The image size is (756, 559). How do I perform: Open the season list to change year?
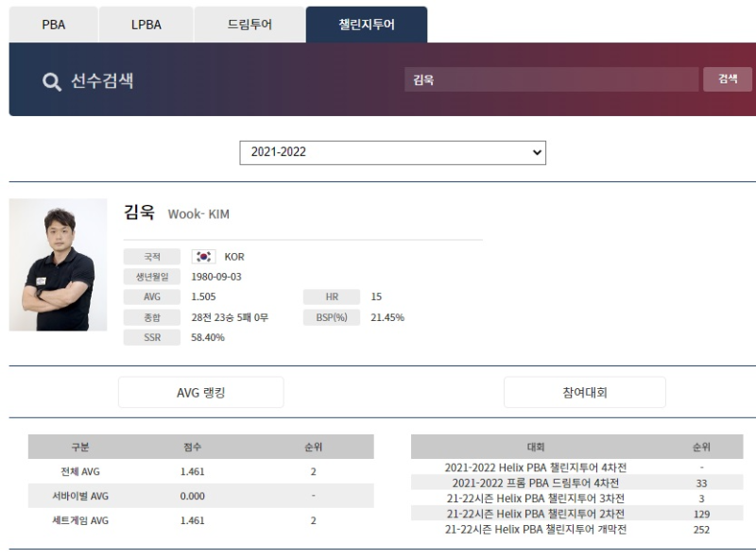[393, 152]
